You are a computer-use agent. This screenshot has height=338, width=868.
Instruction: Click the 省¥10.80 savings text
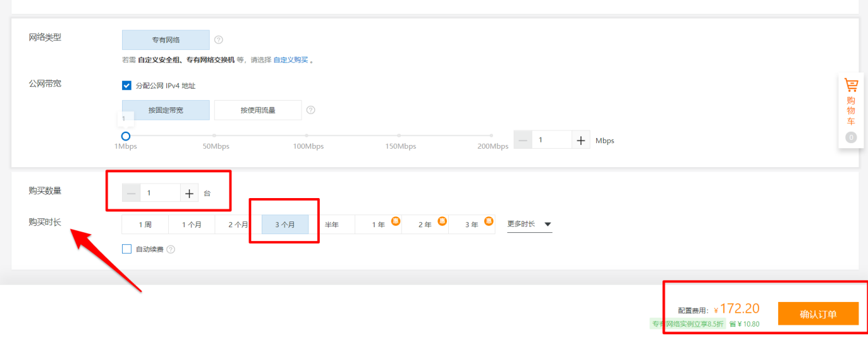pos(744,323)
